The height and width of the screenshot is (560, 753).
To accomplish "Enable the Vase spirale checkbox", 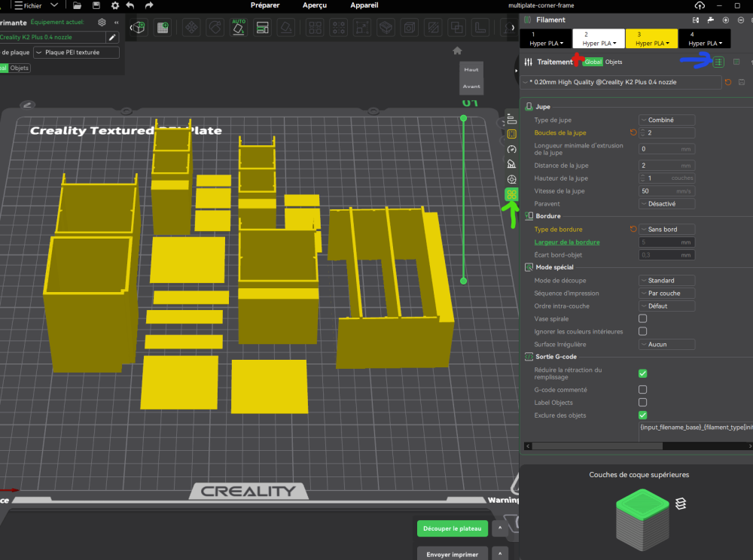I will 642,318.
